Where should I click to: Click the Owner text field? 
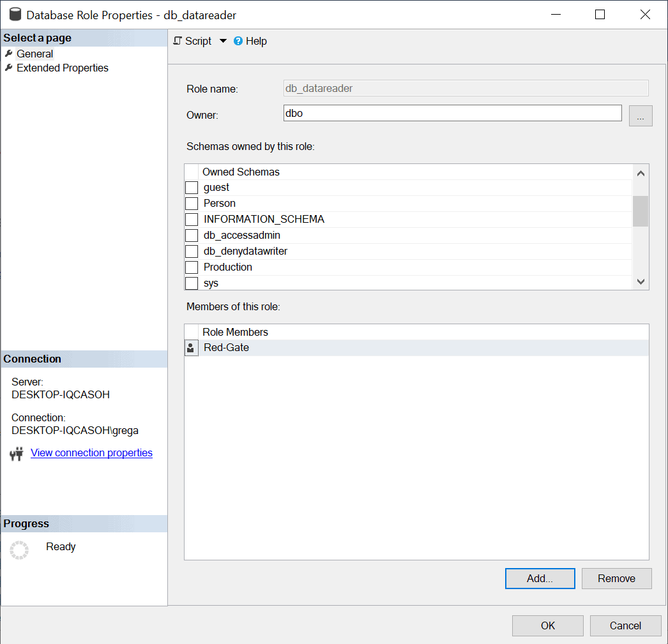coord(452,113)
